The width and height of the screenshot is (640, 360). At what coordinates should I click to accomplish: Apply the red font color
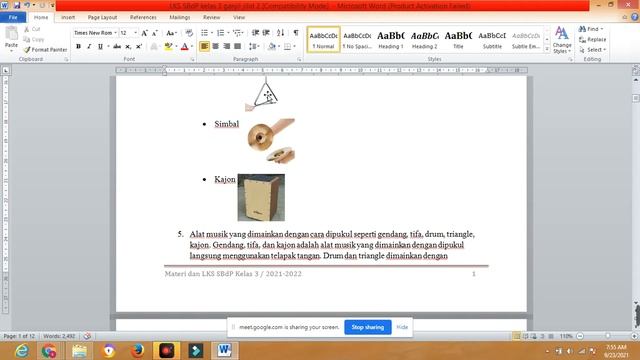(184, 47)
